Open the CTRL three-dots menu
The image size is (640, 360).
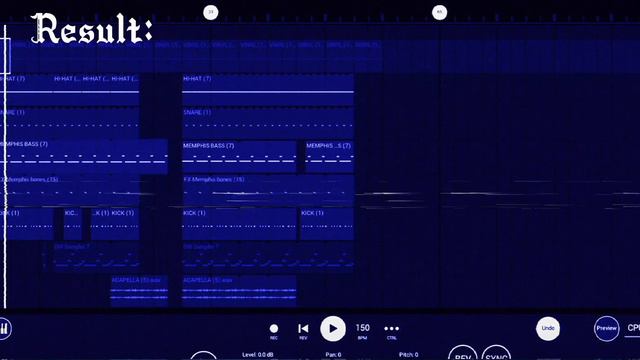[x=391, y=331]
